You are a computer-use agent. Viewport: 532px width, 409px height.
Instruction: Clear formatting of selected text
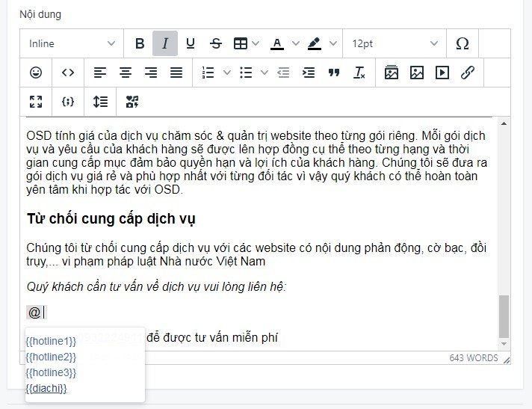359,73
